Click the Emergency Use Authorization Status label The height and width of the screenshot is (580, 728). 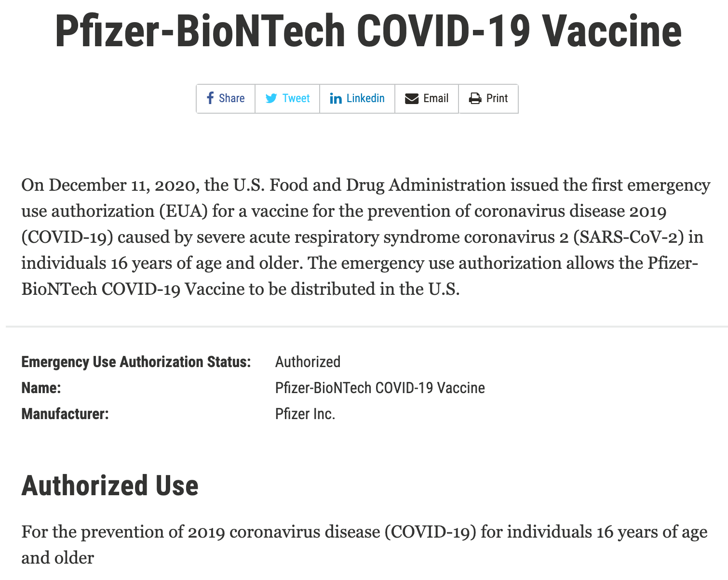[136, 362]
